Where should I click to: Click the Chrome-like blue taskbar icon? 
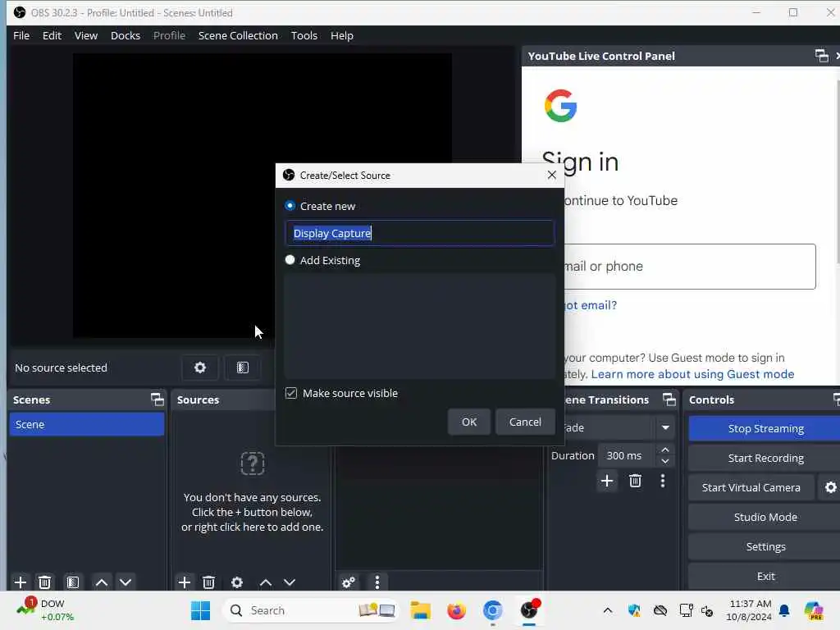pyautogui.click(x=492, y=610)
